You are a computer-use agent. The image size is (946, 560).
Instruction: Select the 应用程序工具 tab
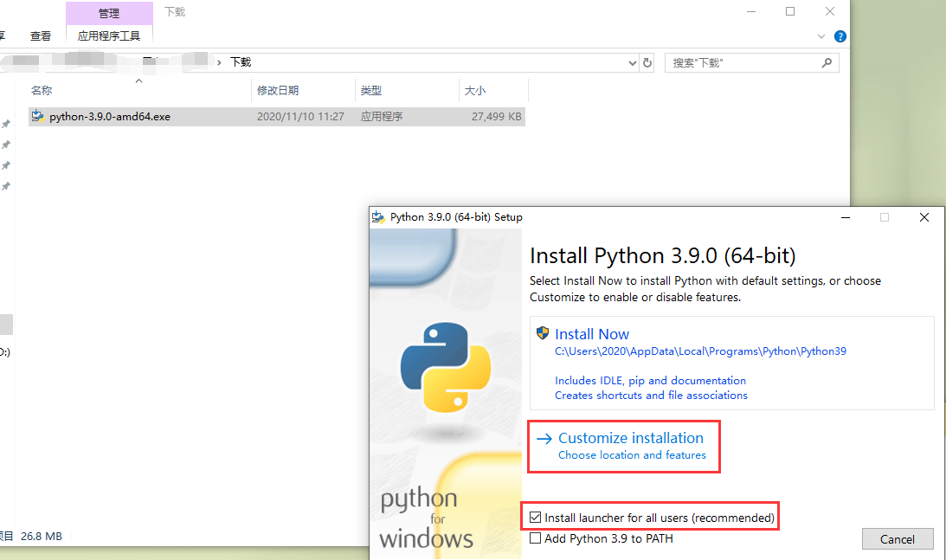pos(109,36)
